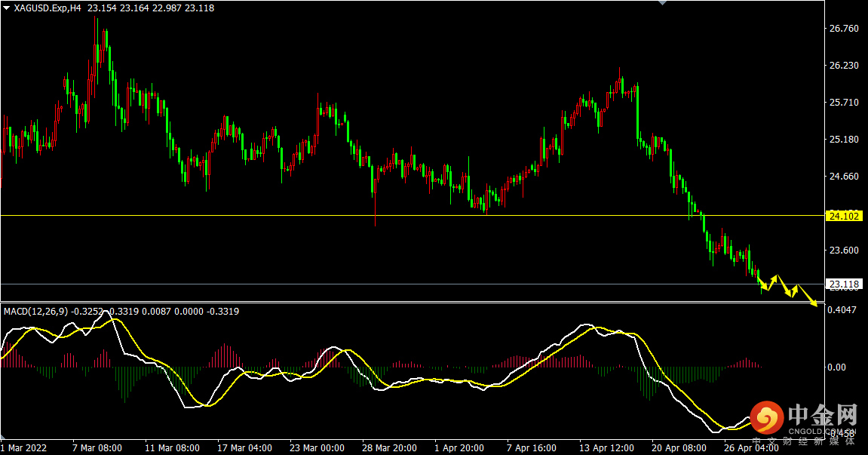The image size is (868, 455).
Task: Click the 0.00 MACD scale value
Action: pyautogui.click(x=836, y=367)
